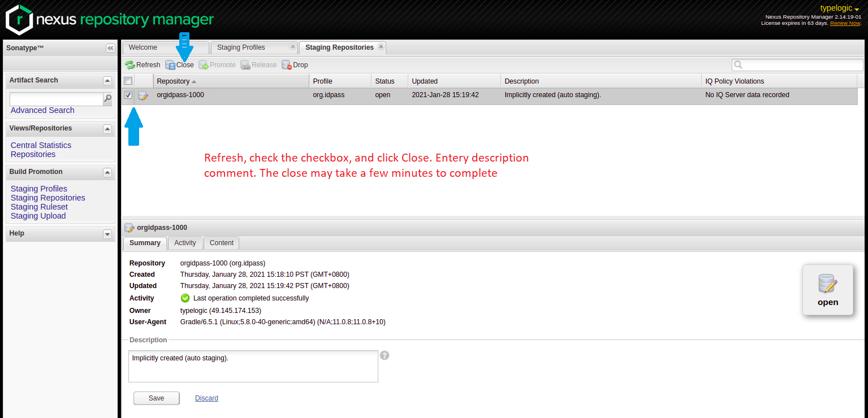The width and height of the screenshot is (868, 418).
Task: Toggle the select-all header checkbox
Action: pos(128,81)
